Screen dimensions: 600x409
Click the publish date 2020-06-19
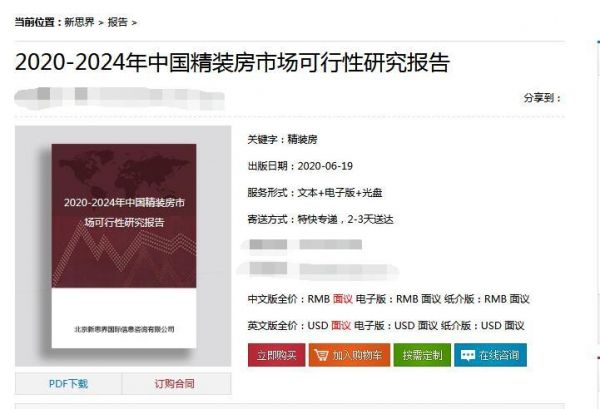325,166
